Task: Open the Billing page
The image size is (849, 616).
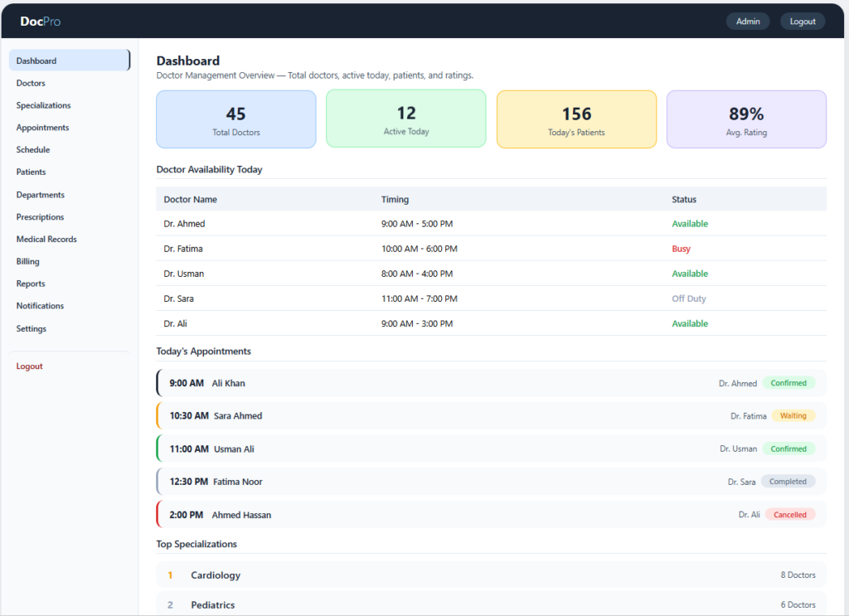Action: tap(27, 261)
